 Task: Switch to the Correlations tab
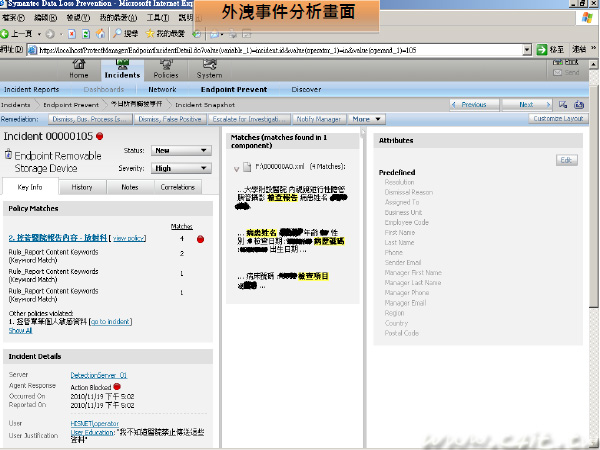click(178, 187)
